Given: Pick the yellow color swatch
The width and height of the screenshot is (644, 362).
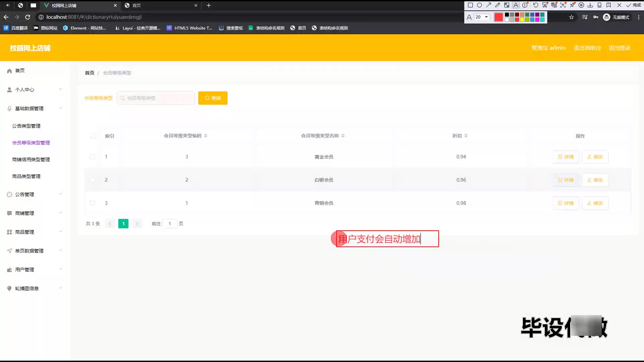Looking at the screenshot, I should click(x=522, y=20).
